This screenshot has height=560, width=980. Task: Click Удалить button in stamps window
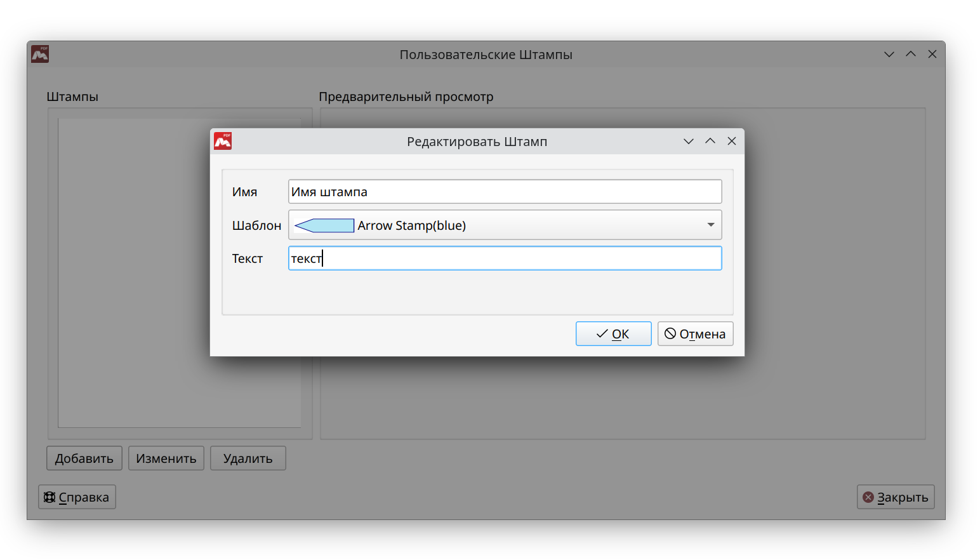tap(248, 458)
